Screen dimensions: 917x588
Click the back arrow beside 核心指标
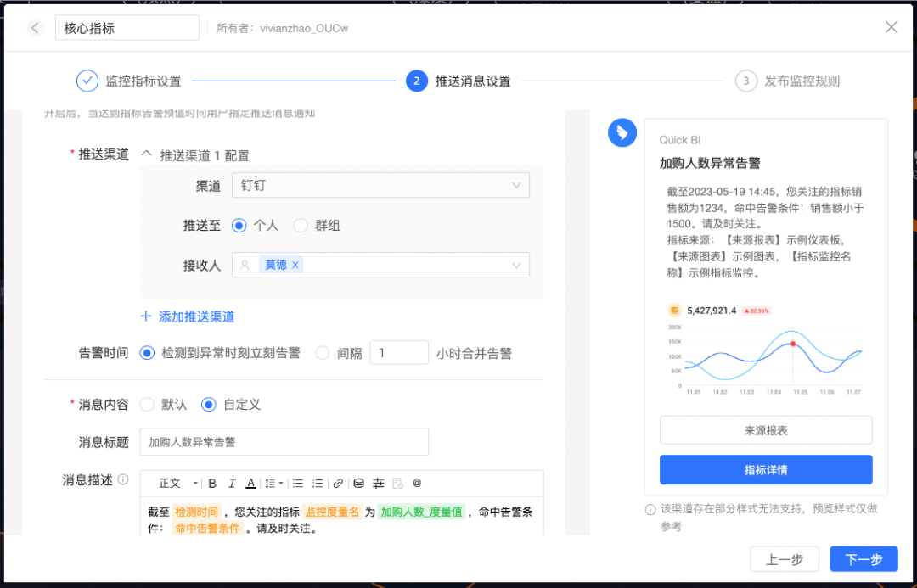(35, 27)
